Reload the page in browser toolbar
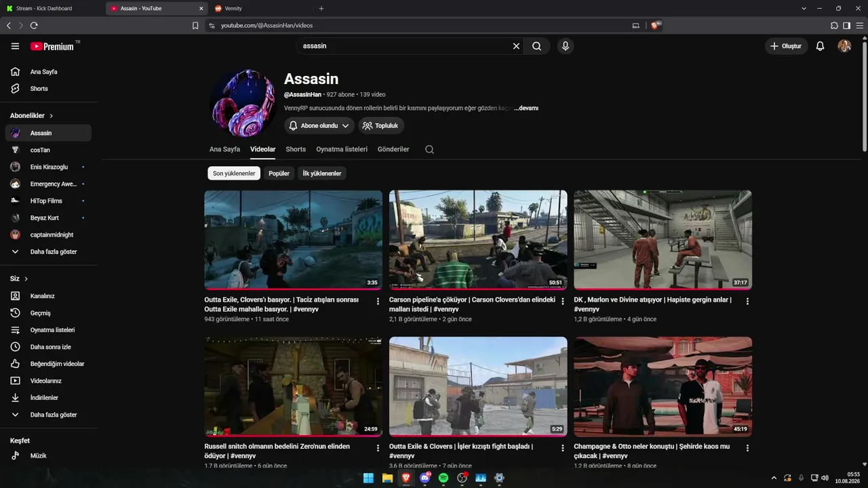 [34, 25]
